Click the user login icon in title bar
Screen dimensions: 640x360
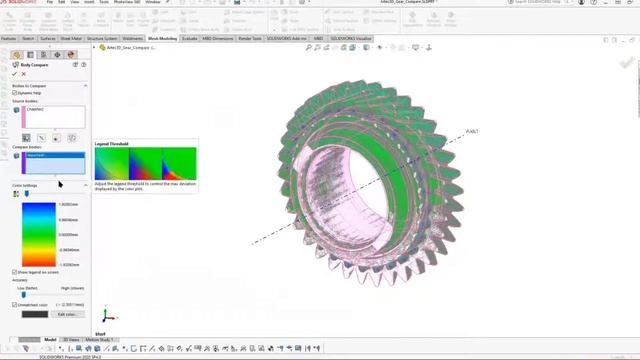click(x=582, y=2)
